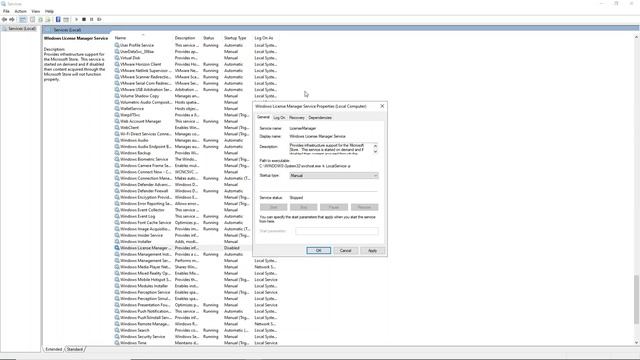Click the gear icon of Windows Backup
The height and width of the screenshot is (360, 640).
coord(117,153)
